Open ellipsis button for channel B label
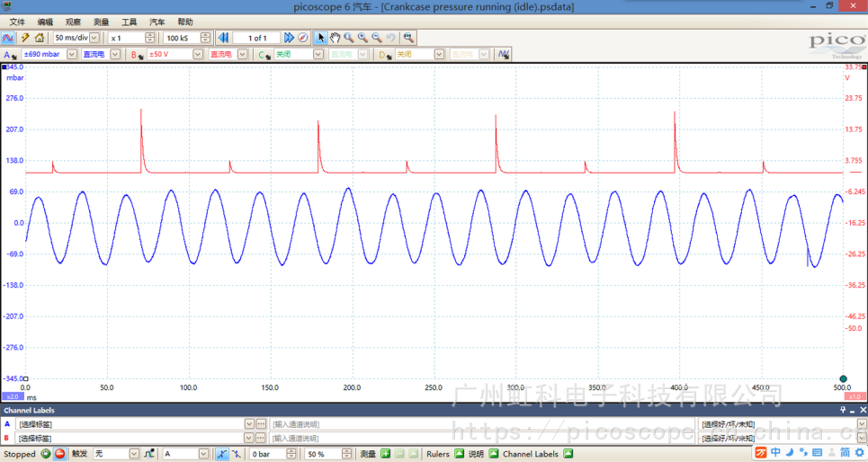Viewport: 868px width, 462px height. (x=261, y=438)
